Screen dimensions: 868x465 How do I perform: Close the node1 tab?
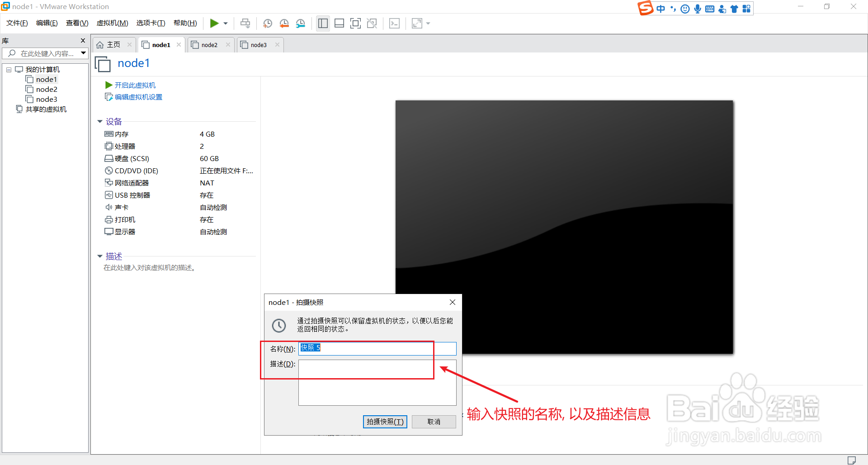point(179,44)
